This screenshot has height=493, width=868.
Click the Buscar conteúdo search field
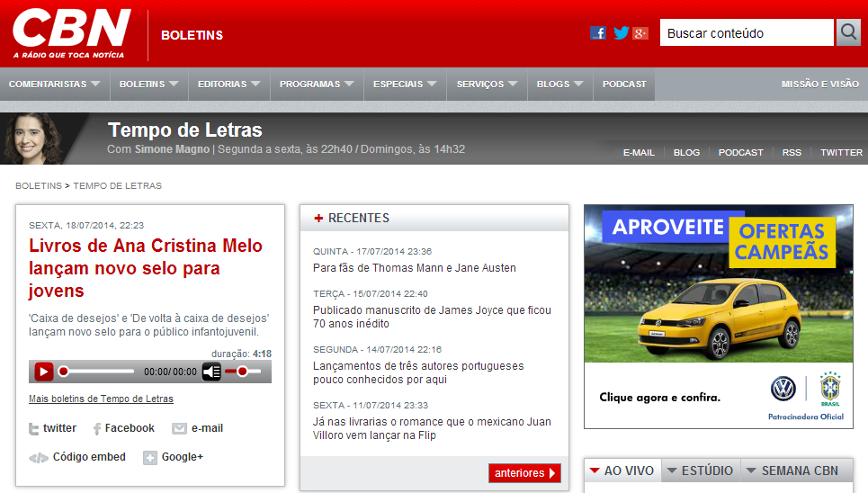[x=747, y=33]
